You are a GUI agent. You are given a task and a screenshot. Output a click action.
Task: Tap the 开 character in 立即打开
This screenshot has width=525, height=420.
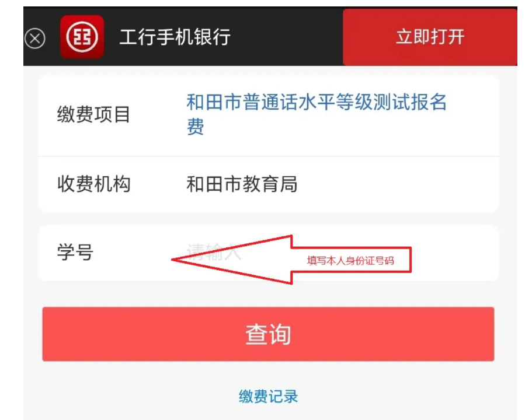[456, 37]
